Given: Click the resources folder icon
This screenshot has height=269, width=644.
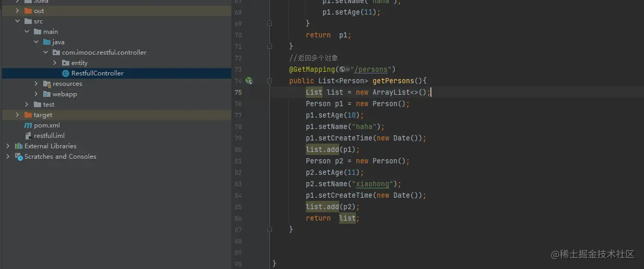Looking at the screenshot, I should point(46,84).
